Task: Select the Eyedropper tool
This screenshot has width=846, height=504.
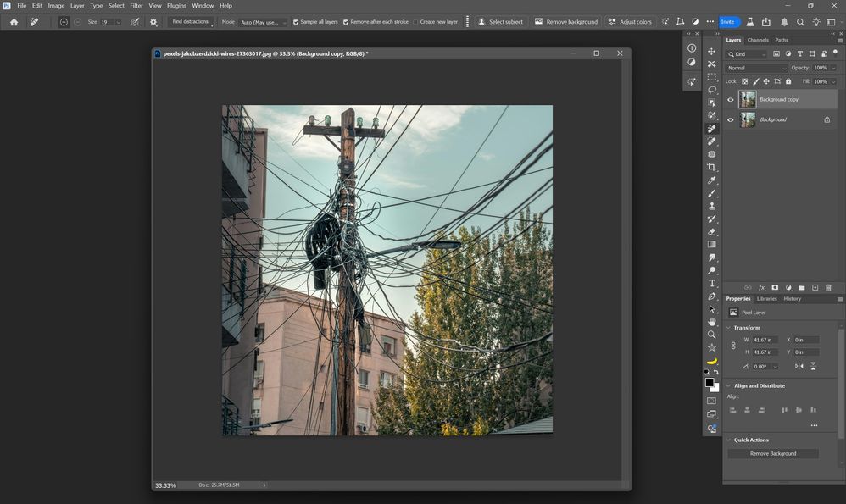Action: click(712, 180)
